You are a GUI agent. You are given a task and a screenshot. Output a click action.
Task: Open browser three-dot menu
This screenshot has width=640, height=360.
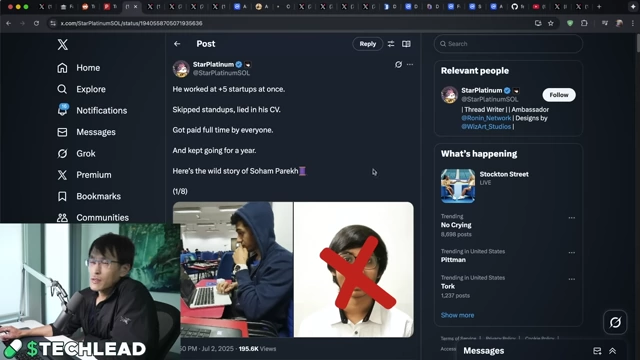[x=633, y=23]
